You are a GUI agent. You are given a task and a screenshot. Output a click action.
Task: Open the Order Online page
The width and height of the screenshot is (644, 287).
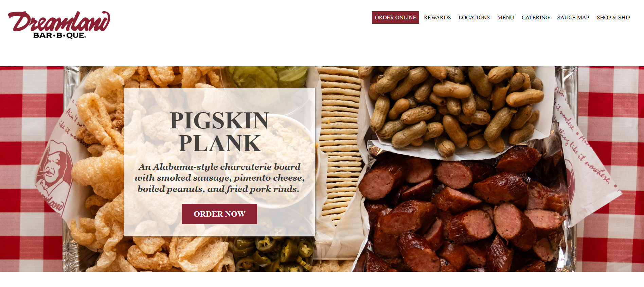(395, 17)
